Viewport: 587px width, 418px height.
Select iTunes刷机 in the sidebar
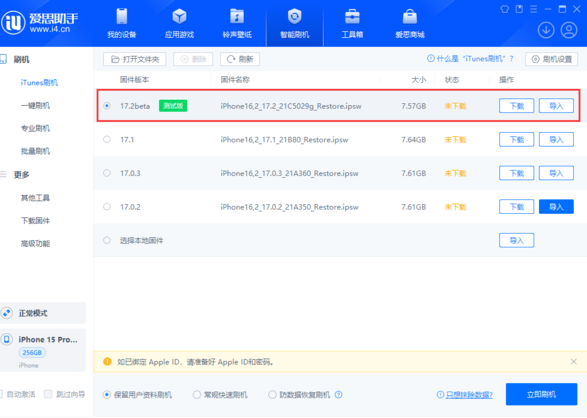click(x=39, y=82)
